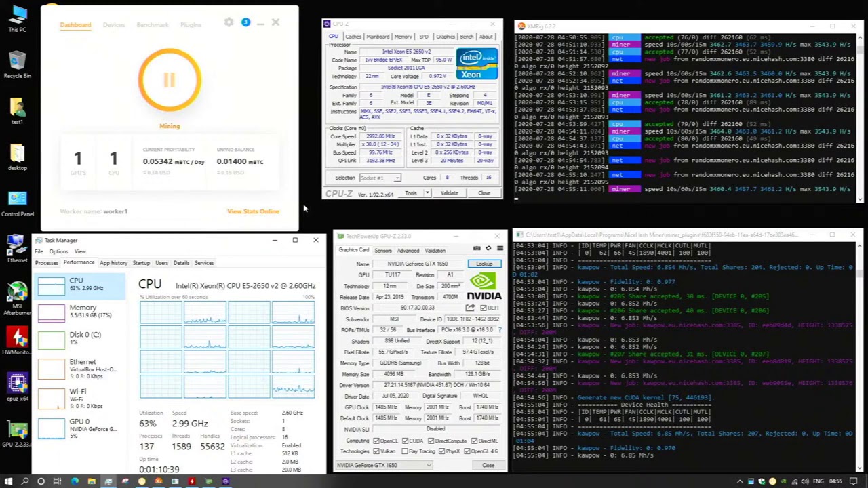Click View Stats Online link in NiceHash
868x488 pixels.
tap(253, 211)
